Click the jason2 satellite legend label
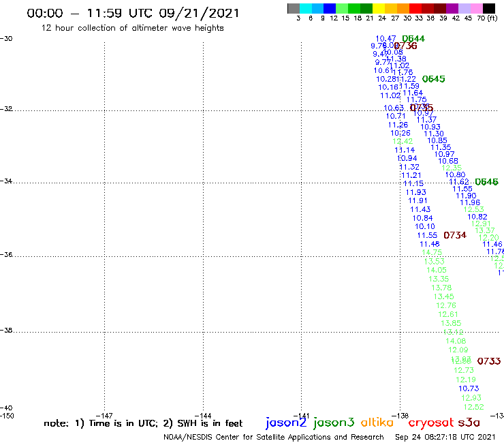This screenshot has height=443, width=504. 286,423
